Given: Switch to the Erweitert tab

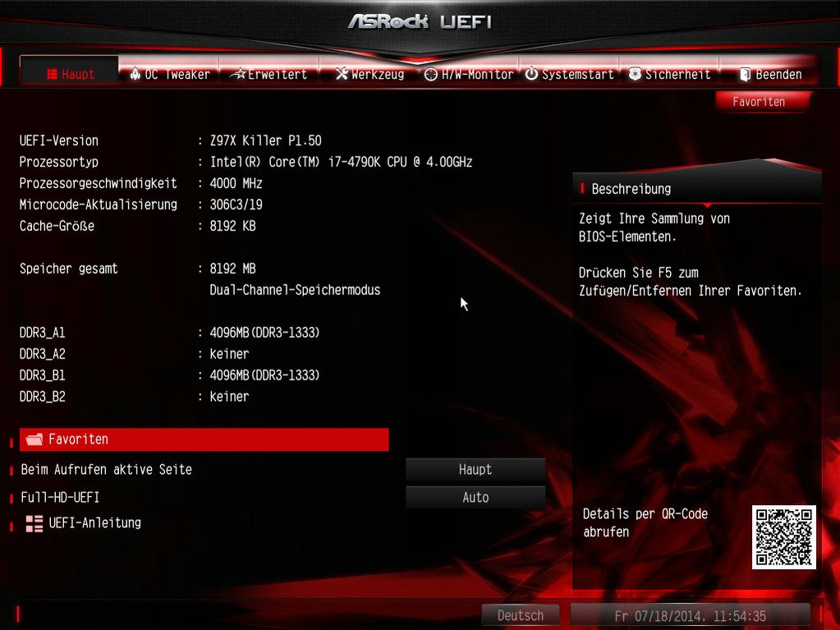Looking at the screenshot, I should (269, 74).
